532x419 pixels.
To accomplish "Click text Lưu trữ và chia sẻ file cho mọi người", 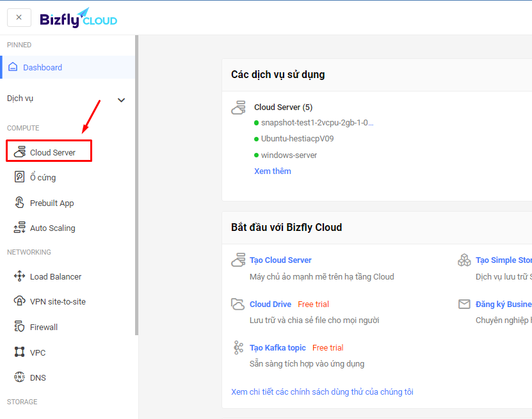I will [x=314, y=320].
